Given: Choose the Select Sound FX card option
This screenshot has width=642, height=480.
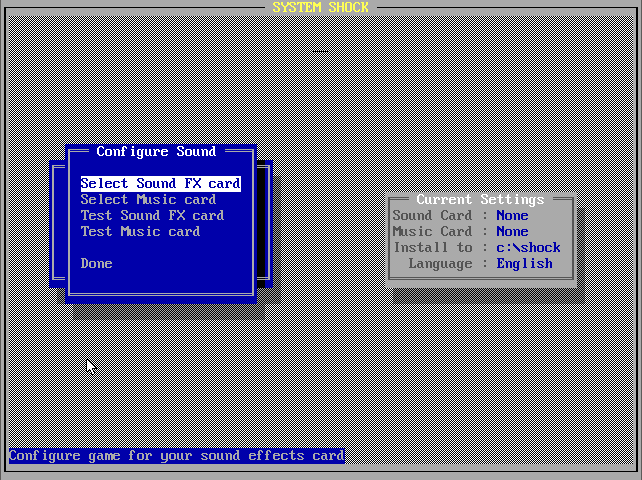Looking at the screenshot, I should (160, 184).
